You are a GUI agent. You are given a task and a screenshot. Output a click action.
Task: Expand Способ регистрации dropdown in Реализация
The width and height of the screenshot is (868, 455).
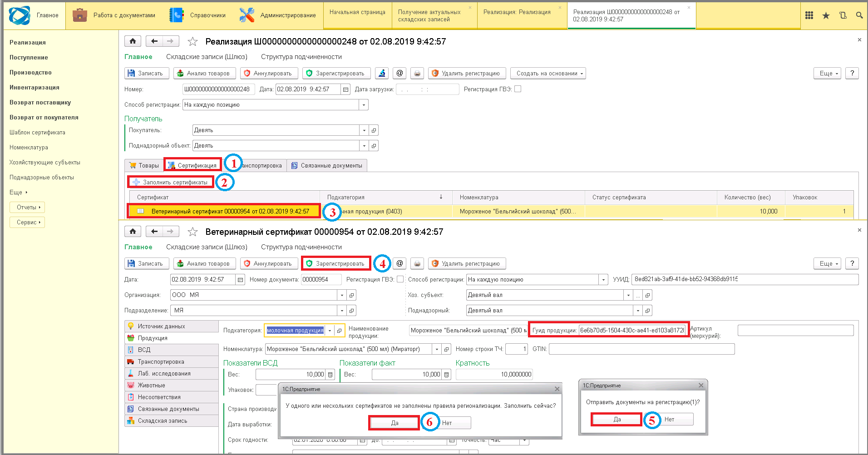pos(364,105)
